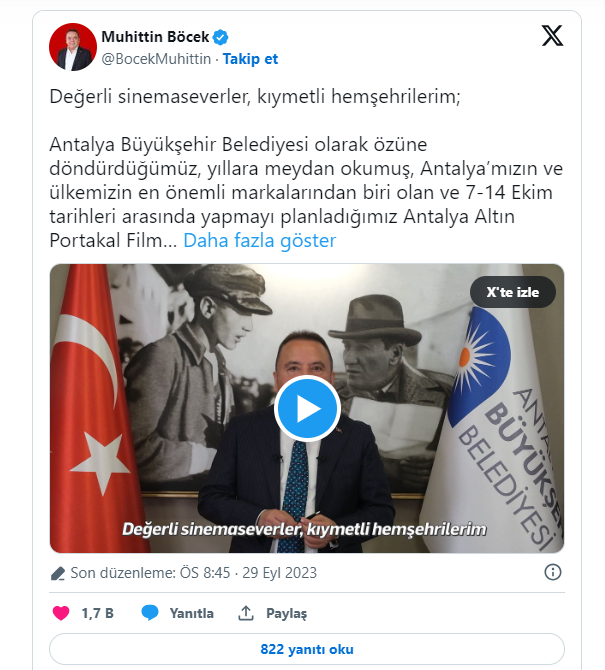This screenshot has height=670, width=605.
Task: Click the 'Yanıtla' reply label
Action: [x=191, y=613]
